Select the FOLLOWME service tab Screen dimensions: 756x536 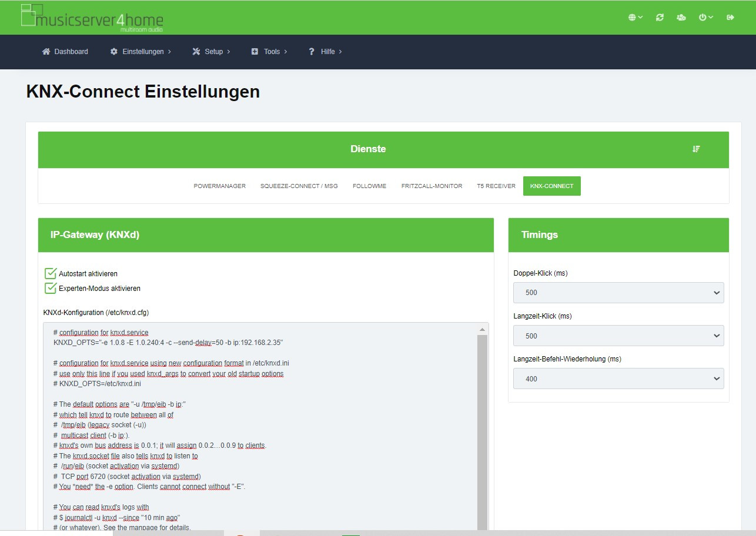click(x=370, y=186)
